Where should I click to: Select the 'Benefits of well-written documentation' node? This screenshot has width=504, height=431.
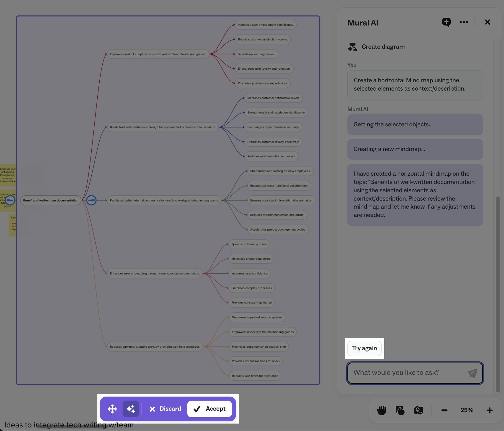tap(51, 200)
